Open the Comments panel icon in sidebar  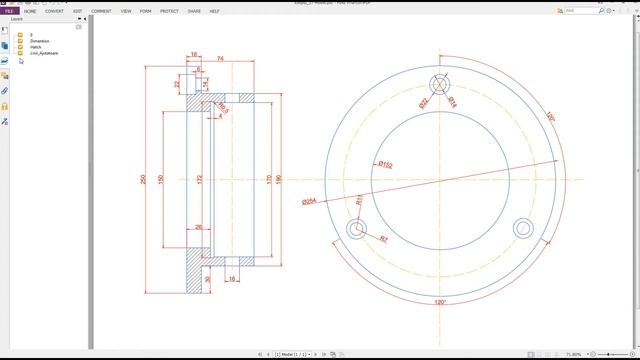[4, 76]
